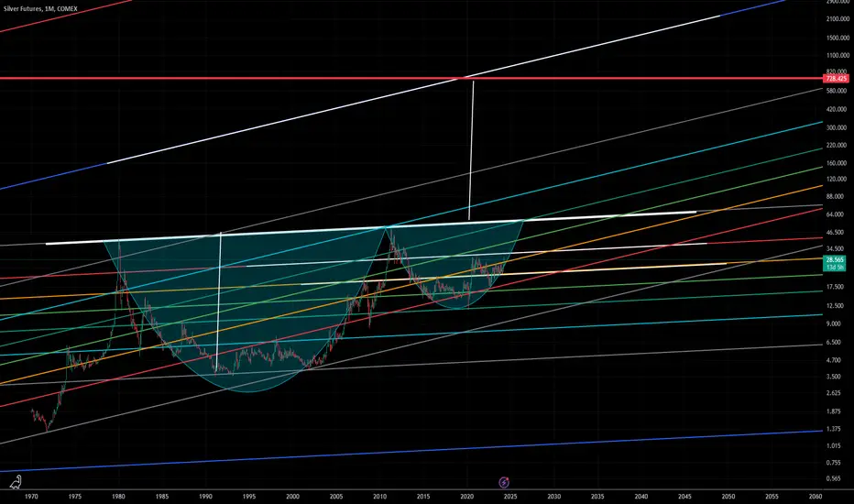
Task: Click the 64.000 price axis label
Action: click(835, 214)
